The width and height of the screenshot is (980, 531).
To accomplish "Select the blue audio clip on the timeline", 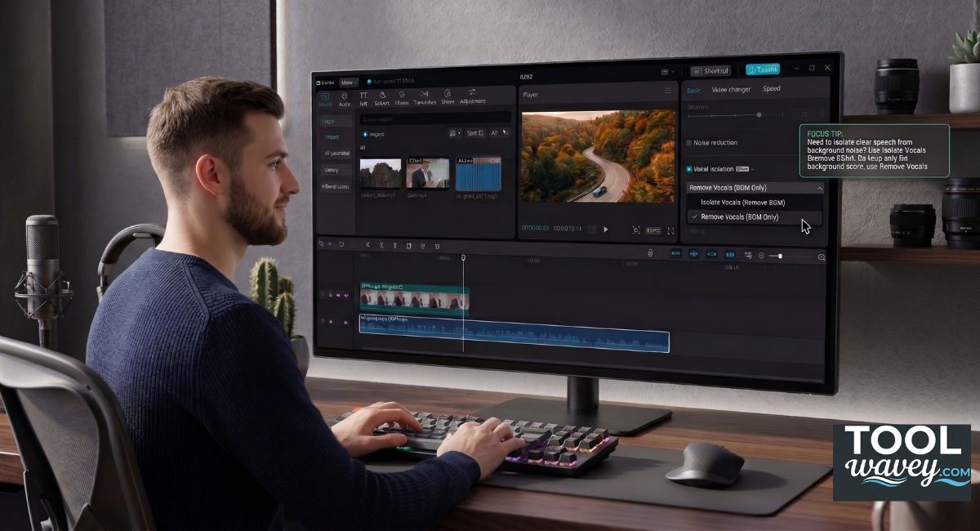I will pos(514,333).
